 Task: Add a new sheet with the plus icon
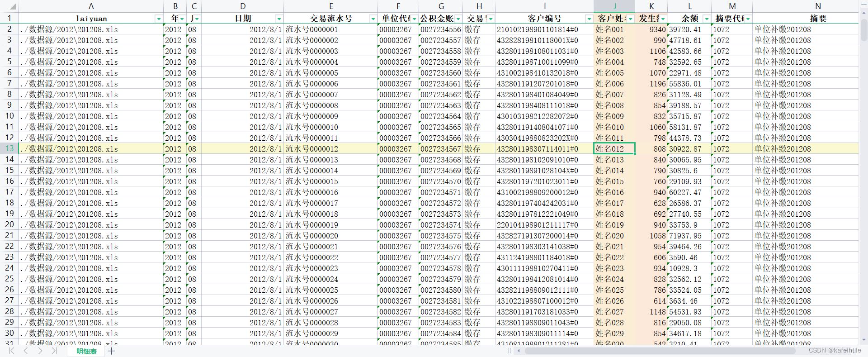point(112,351)
